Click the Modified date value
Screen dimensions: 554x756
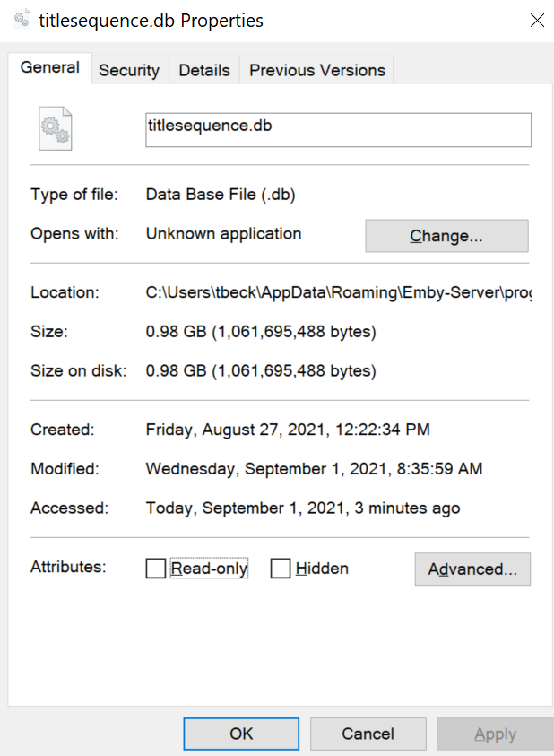pyautogui.click(x=314, y=469)
